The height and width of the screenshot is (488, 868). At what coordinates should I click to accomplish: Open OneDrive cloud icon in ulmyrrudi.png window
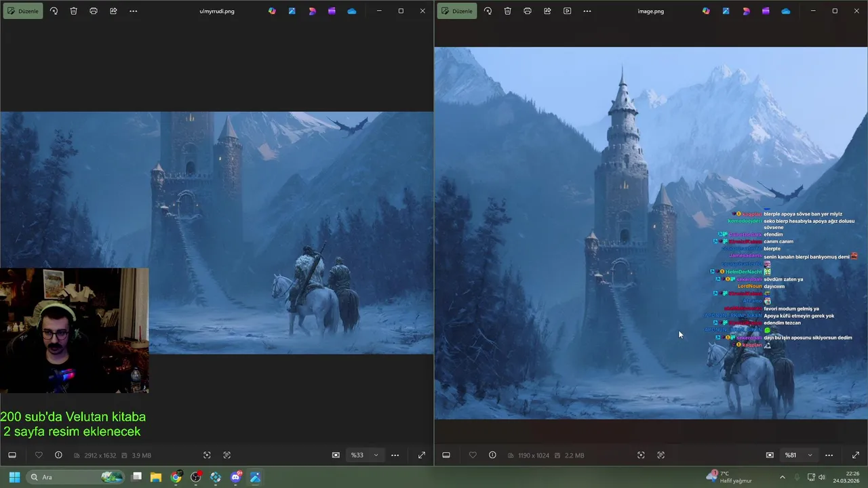351,11
